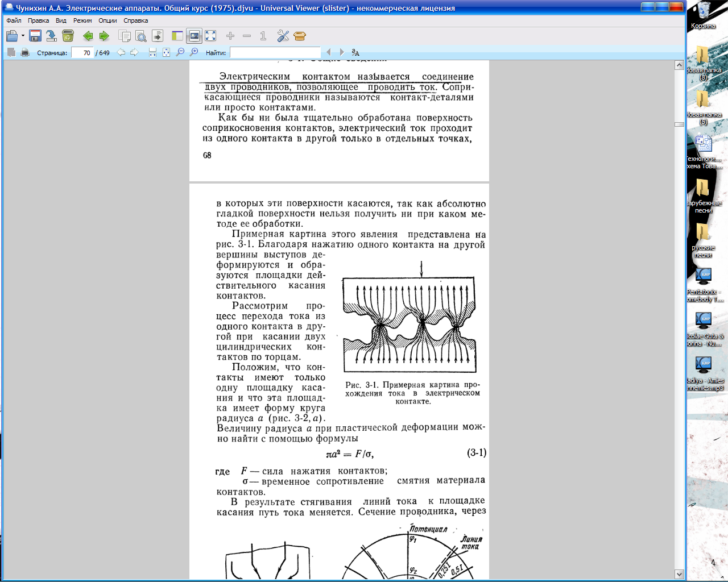The height and width of the screenshot is (582, 728).
Task: Open file with the folder toolbar icon
Action: (11, 36)
